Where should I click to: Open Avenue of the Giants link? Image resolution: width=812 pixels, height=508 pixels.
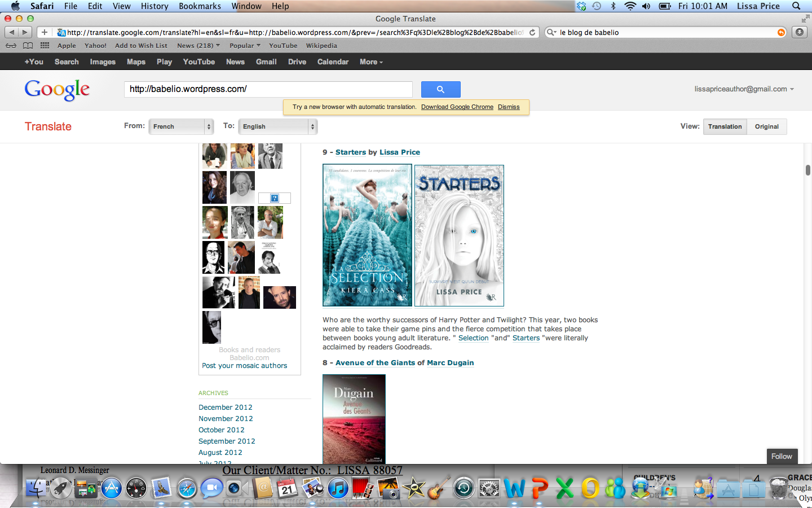pyautogui.click(x=375, y=363)
